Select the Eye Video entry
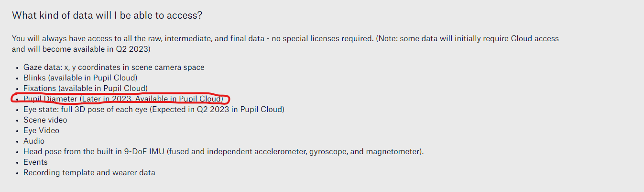The image size is (644, 192). pos(42,130)
